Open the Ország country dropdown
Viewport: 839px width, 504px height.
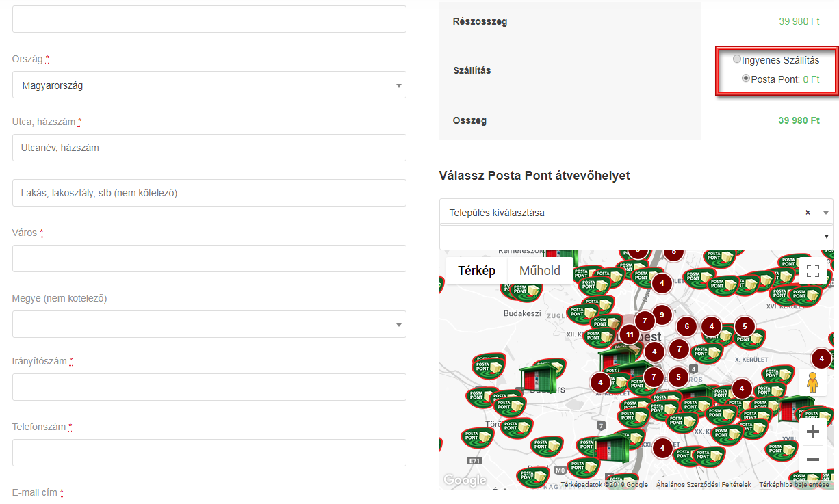pos(209,85)
